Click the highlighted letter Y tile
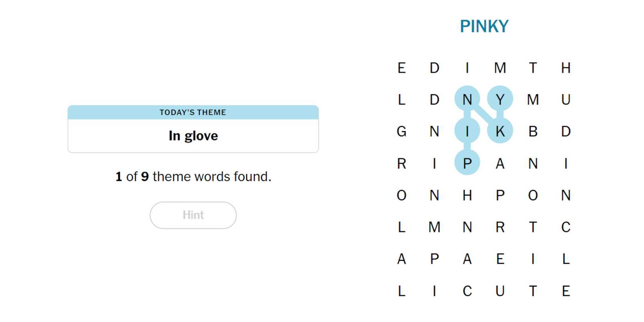The height and width of the screenshot is (322, 644). [500, 99]
